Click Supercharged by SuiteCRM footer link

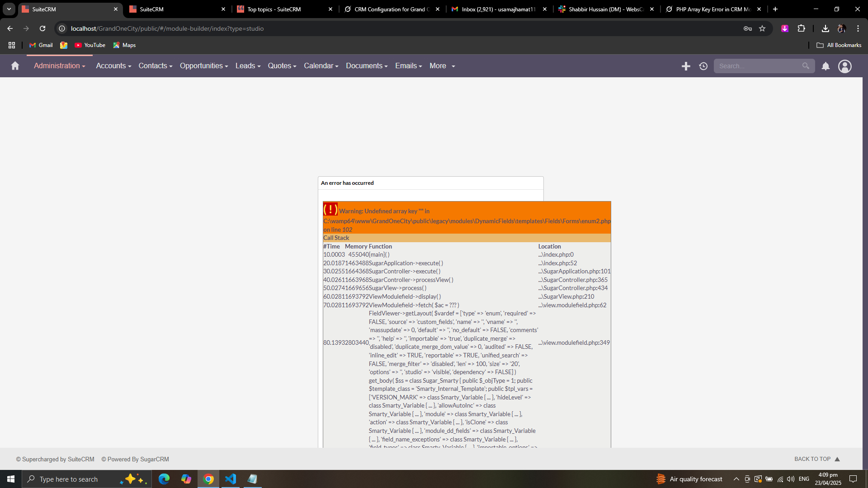tap(55, 460)
